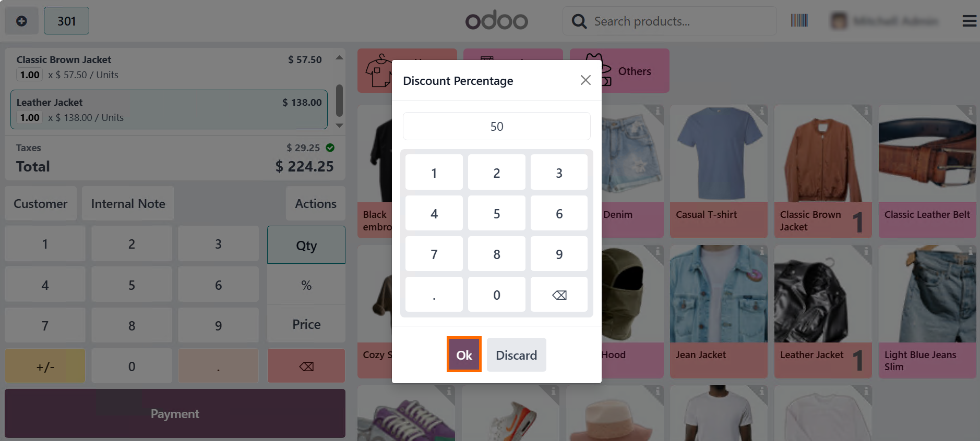Close the Discount Percentage dialog
This screenshot has height=441, width=980.
pos(585,80)
